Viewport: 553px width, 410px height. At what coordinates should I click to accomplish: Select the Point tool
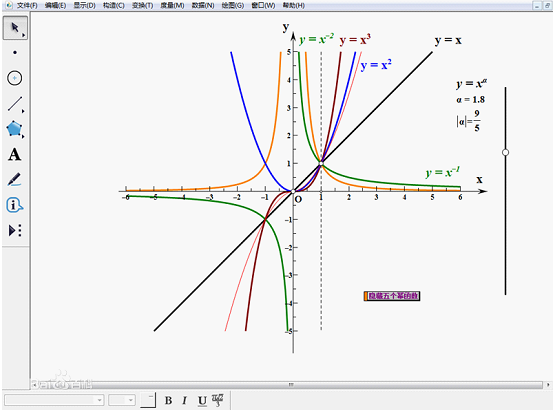pos(15,53)
